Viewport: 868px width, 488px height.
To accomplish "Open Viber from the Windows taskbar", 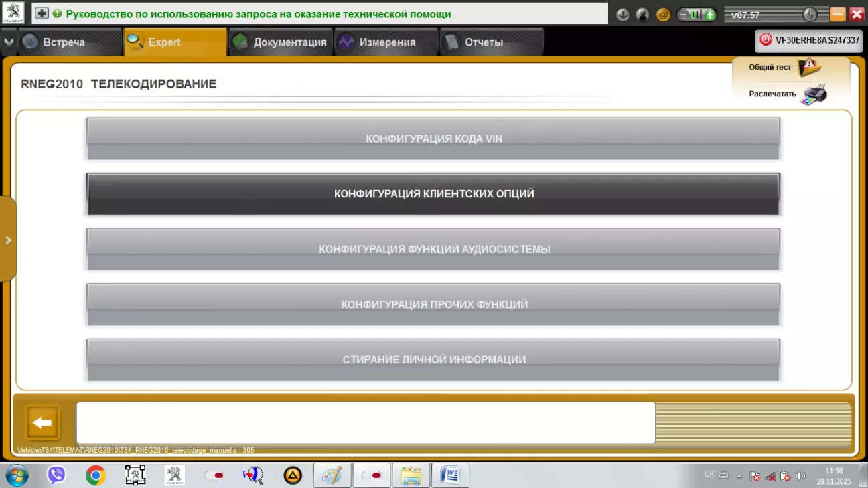I will coord(56,475).
